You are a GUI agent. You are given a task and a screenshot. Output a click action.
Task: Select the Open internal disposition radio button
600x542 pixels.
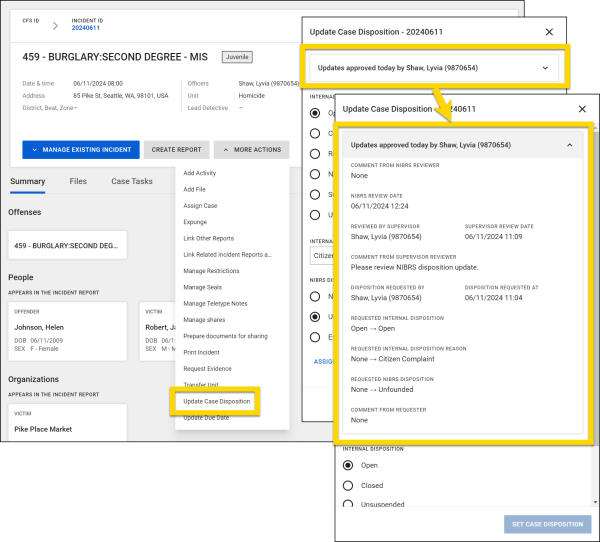point(348,465)
